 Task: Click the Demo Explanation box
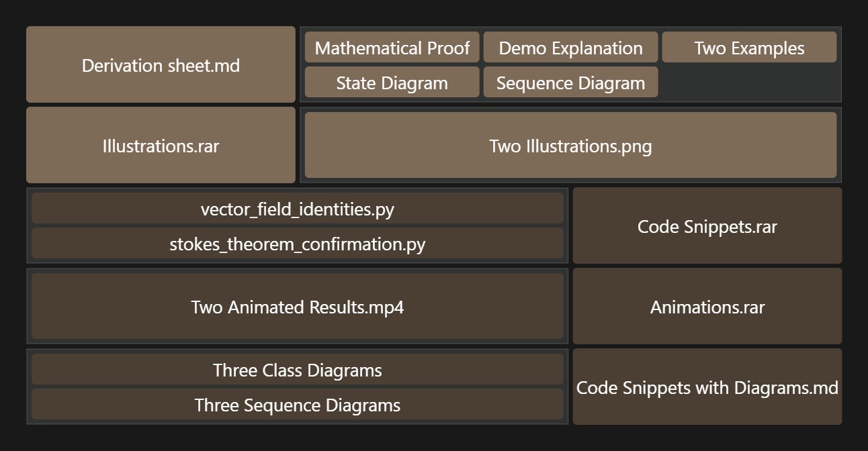570,48
